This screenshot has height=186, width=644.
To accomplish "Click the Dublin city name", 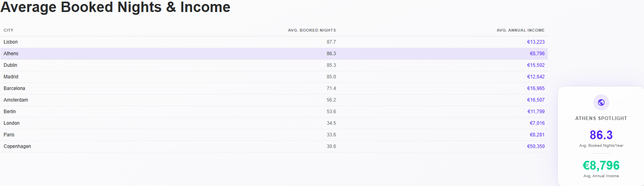I will 10,65.
